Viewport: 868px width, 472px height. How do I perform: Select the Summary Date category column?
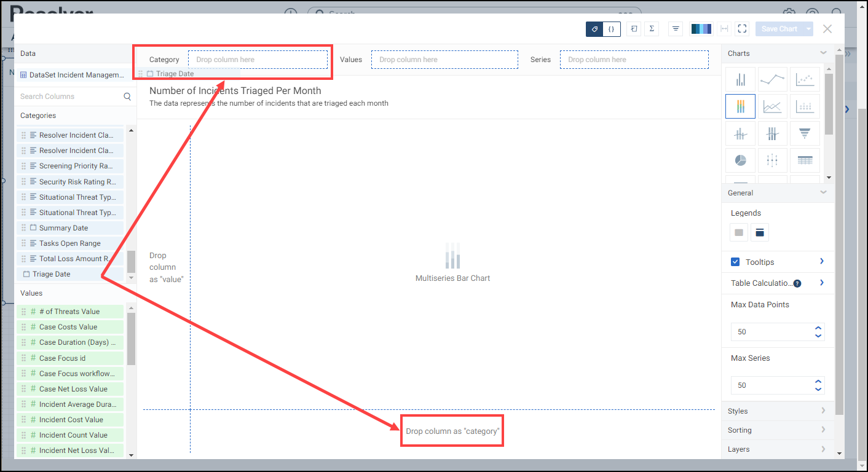click(70, 228)
